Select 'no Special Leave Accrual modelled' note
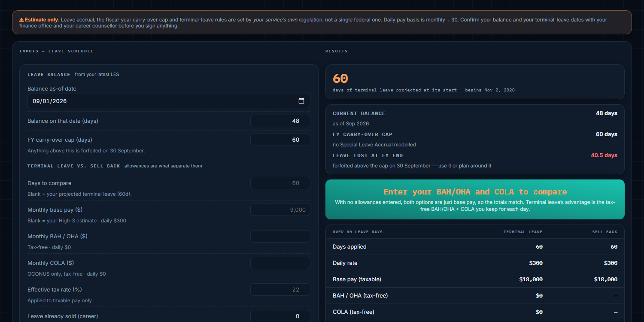The width and height of the screenshot is (644, 322). point(374,145)
